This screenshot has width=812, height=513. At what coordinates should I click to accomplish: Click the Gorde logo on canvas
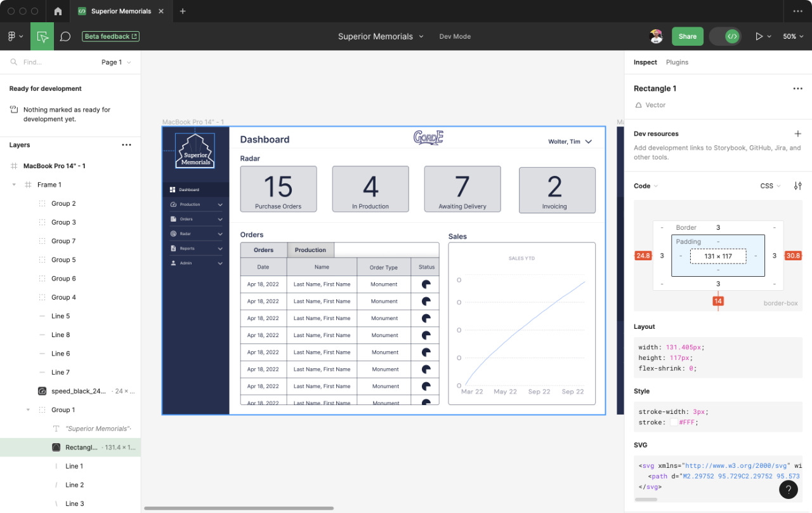pyautogui.click(x=428, y=137)
